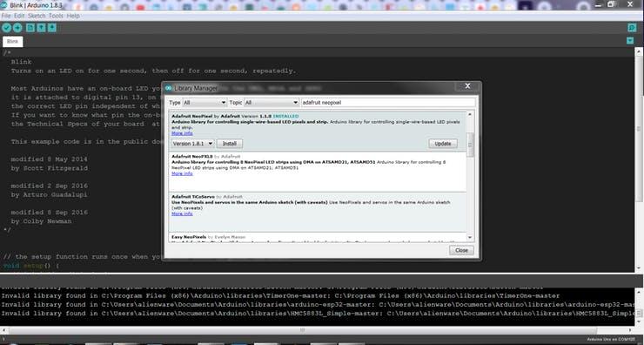Click the code editor vertical scroll up arrow
Screen dimensions: 644x345
click(639, 51)
